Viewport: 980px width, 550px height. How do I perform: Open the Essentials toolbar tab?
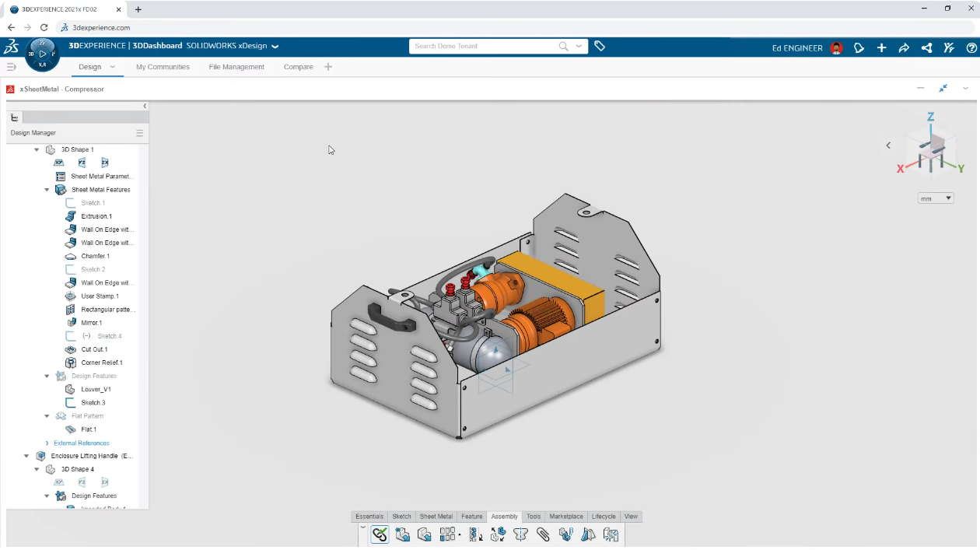(x=369, y=517)
